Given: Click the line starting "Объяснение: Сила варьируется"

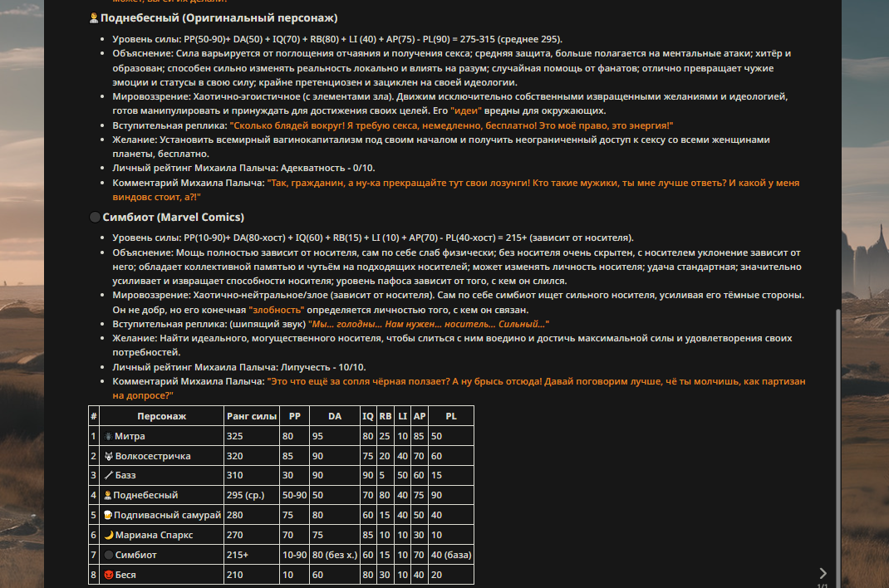Looking at the screenshot, I should click(x=452, y=68).
